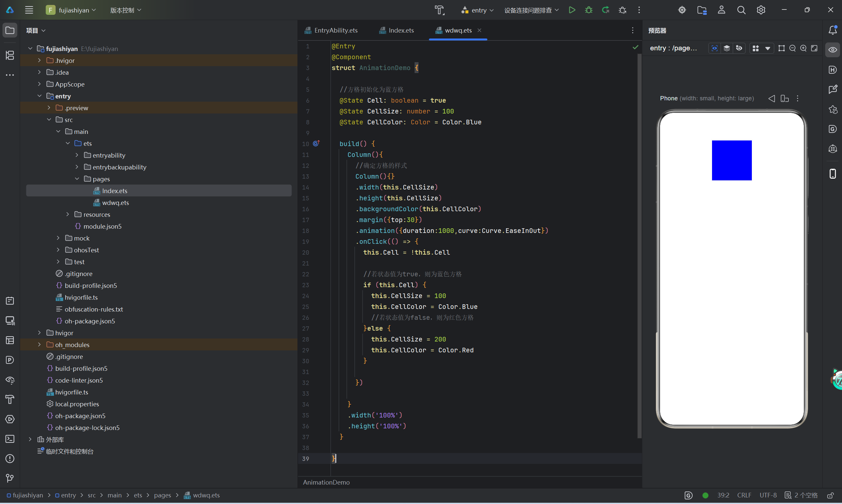Open the main hamburger menu

tap(29, 10)
